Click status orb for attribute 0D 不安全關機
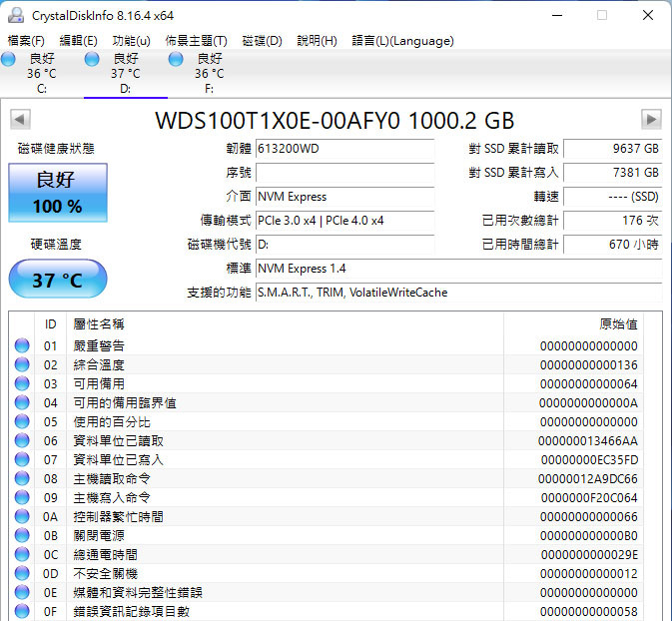Viewport: 672px width, 621px height. tap(22, 573)
